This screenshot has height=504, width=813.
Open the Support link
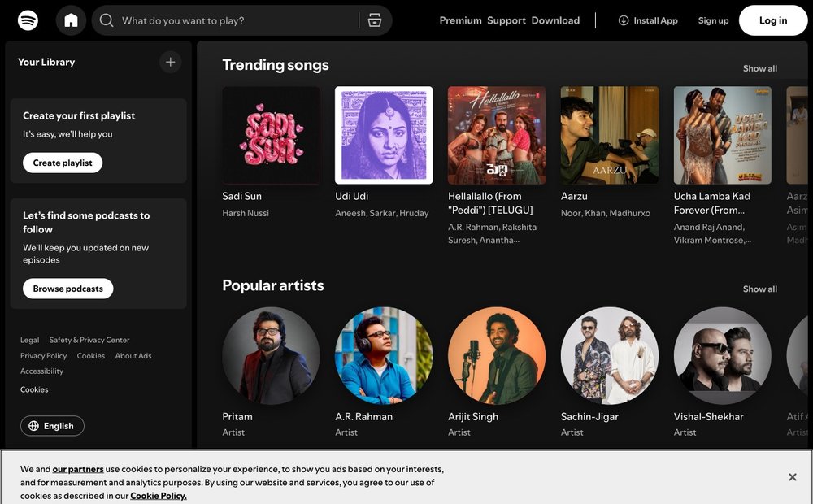(x=506, y=20)
